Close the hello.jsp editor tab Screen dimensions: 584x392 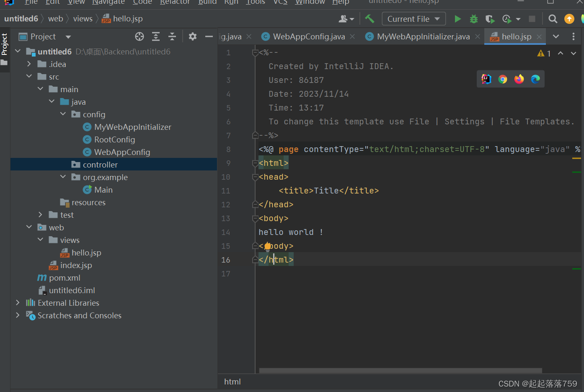pyautogui.click(x=539, y=37)
